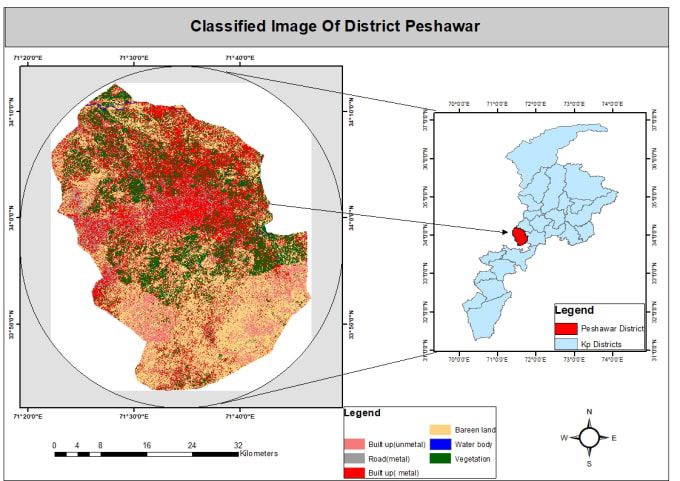The height and width of the screenshot is (481, 680).
Task: Click the map title Classified Image Of District Peshawar
Action: [x=335, y=26]
